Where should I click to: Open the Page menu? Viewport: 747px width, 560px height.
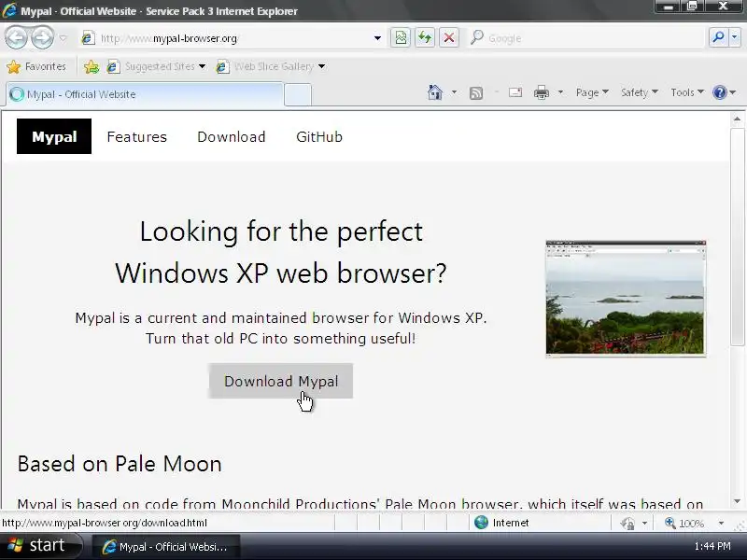click(592, 92)
